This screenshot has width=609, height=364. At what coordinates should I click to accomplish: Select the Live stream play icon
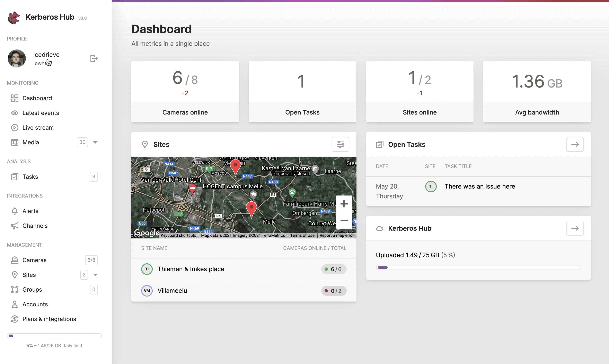[x=15, y=128]
